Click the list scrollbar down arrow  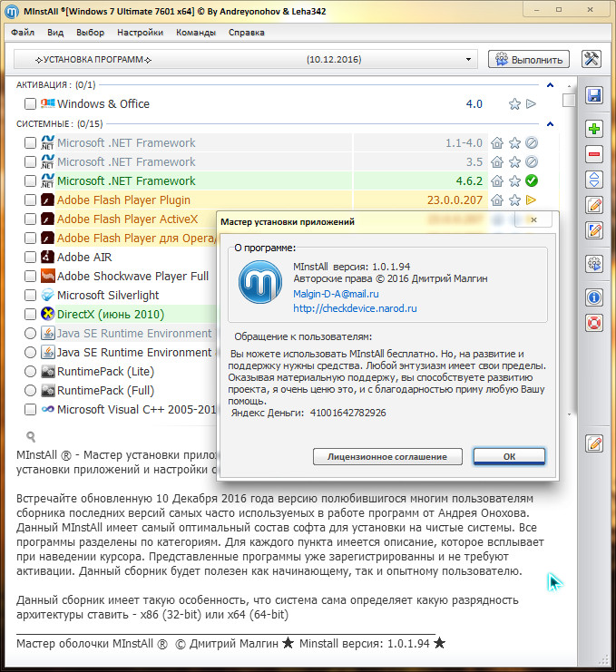569,414
